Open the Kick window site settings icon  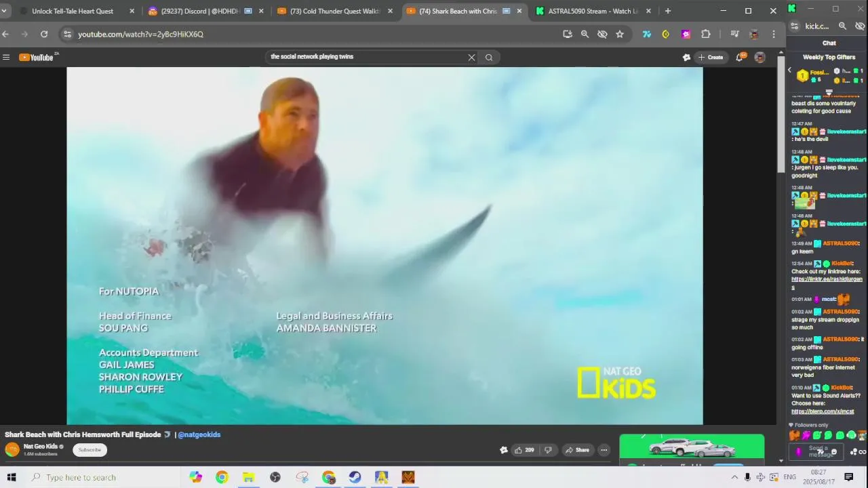[795, 26]
